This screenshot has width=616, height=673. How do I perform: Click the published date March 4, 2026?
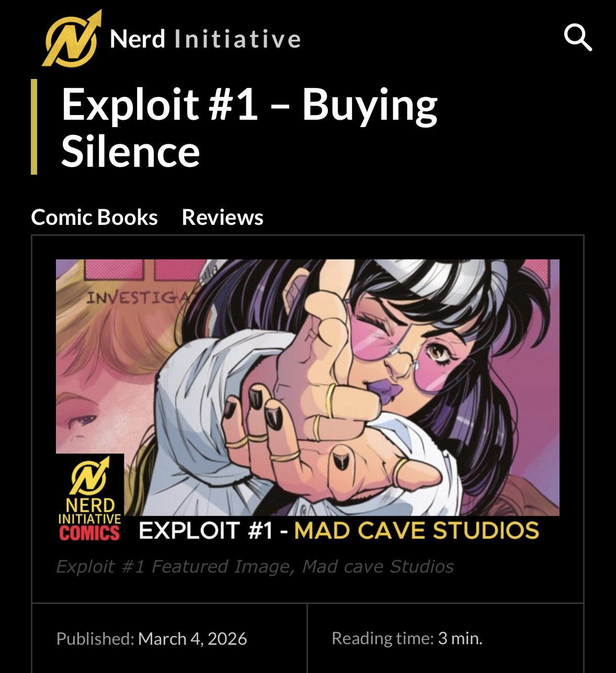point(192,638)
